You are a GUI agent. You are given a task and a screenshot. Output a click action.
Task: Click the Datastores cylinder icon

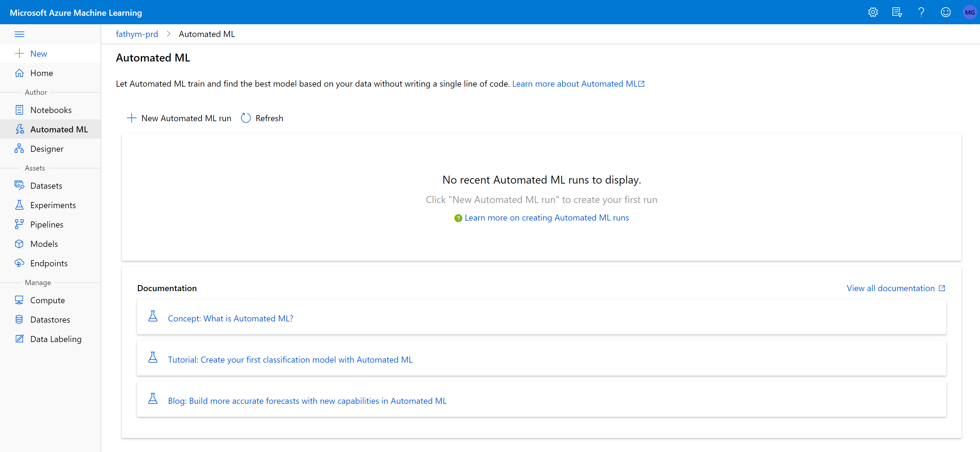[19, 320]
